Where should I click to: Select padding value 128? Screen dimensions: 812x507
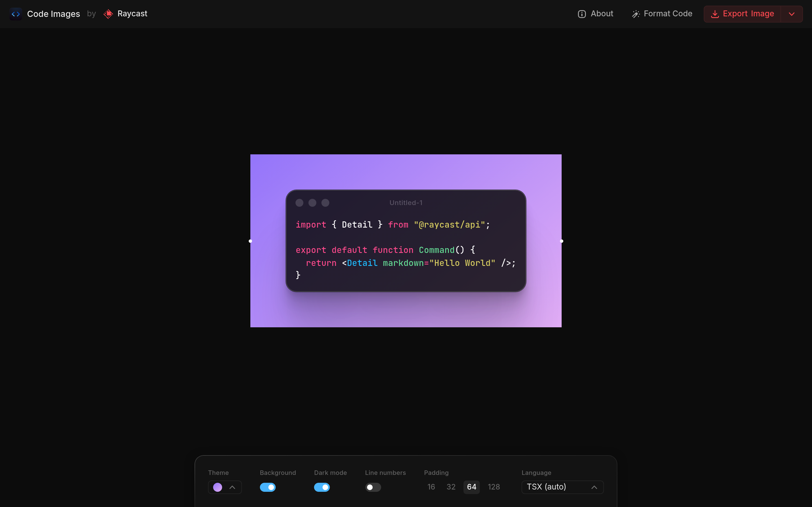pos(494,487)
